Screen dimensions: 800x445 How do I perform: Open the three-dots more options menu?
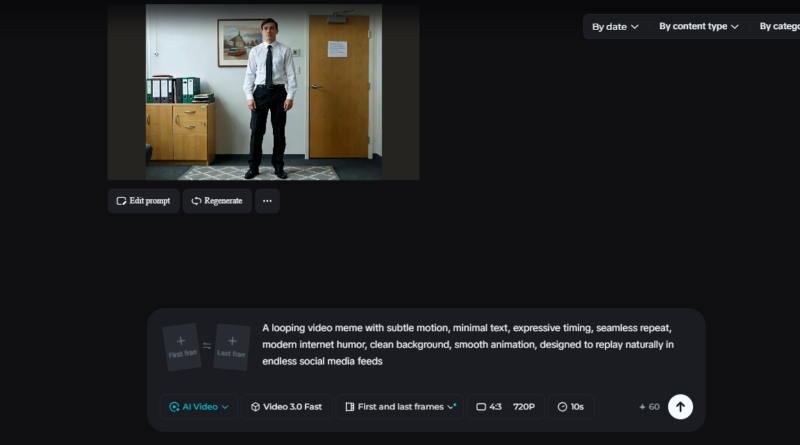pos(267,201)
